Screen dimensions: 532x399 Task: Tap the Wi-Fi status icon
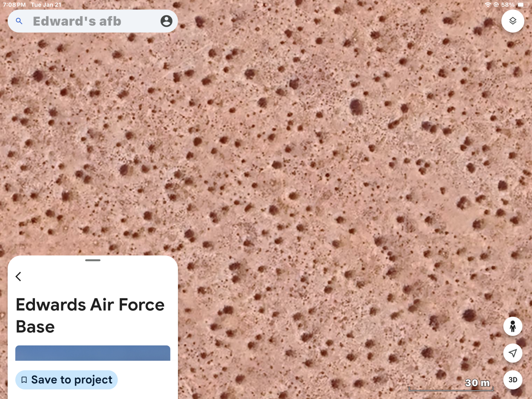pos(488,5)
